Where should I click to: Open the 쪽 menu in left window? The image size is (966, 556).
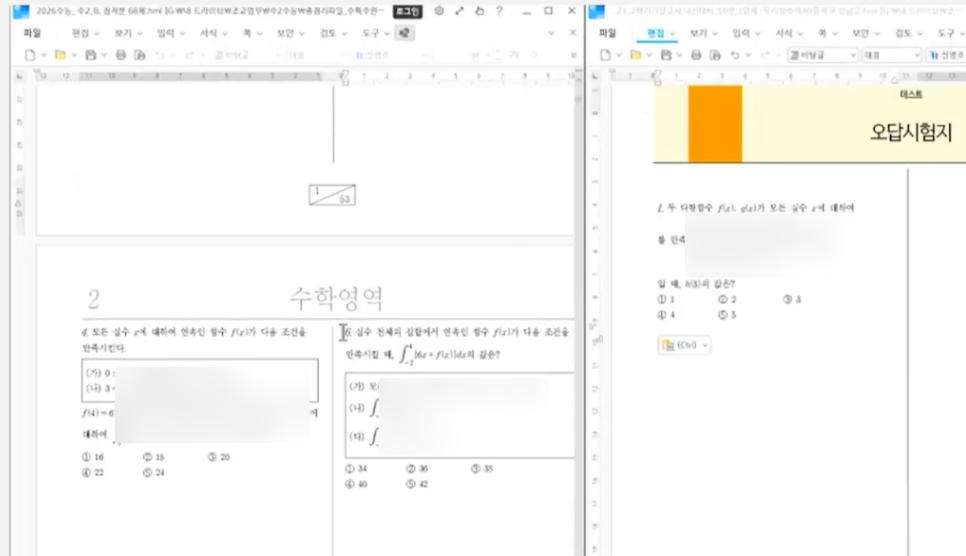252,33
